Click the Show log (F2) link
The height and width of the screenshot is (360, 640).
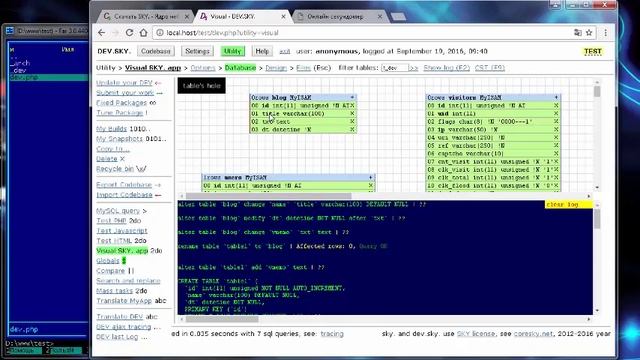pos(447,68)
